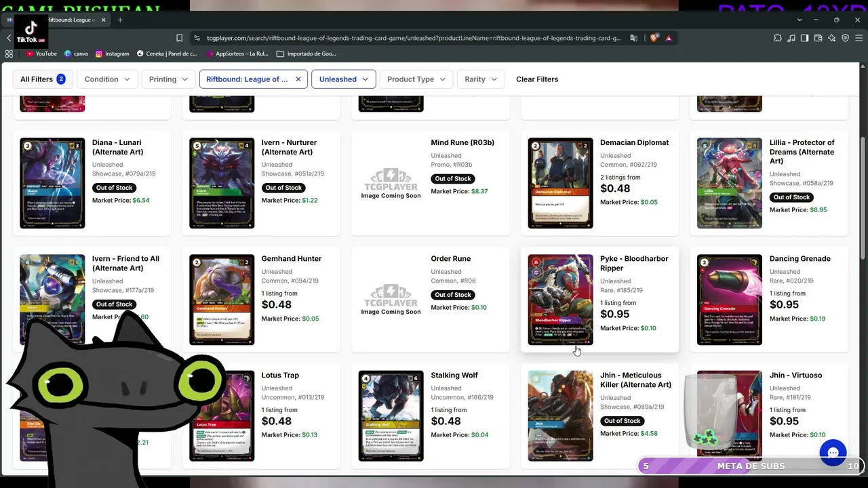Open the site settings icon in address bar

197,38
